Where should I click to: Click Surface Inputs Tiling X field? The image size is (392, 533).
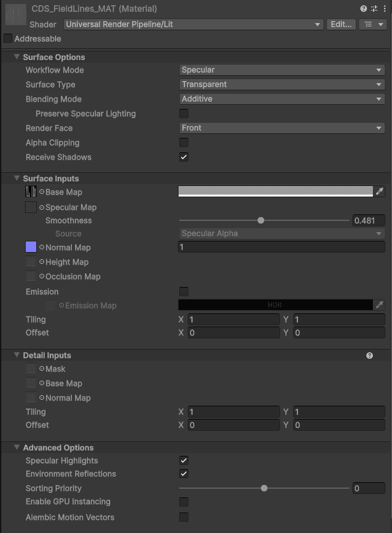coord(234,319)
